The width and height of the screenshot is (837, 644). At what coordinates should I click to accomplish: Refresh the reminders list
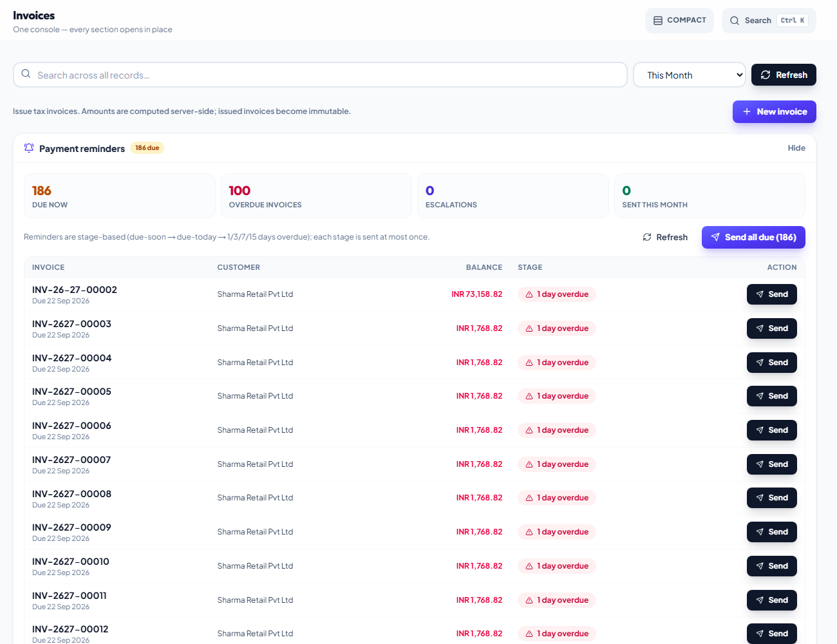click(x=665, y=237)
